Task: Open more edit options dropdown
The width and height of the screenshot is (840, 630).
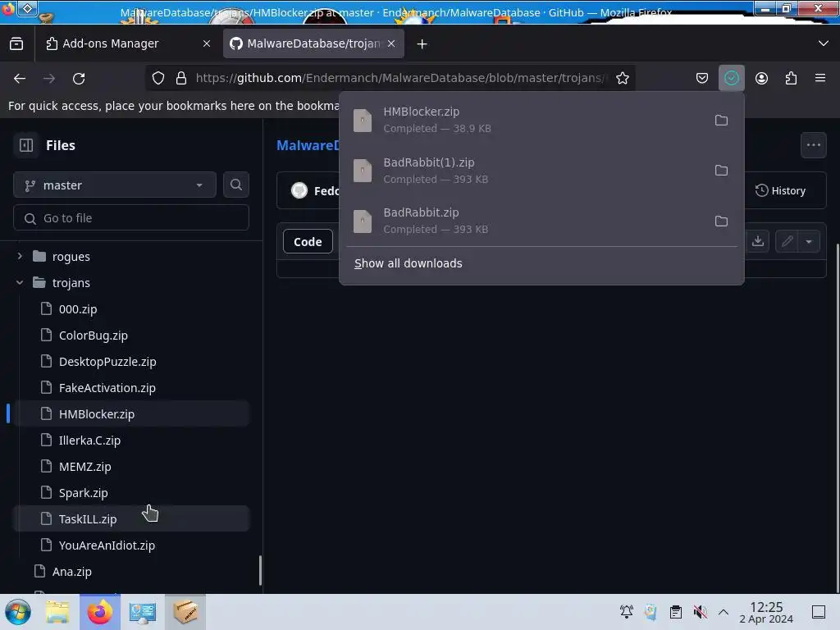Action: pyautogui.click(x=809, y=241)
